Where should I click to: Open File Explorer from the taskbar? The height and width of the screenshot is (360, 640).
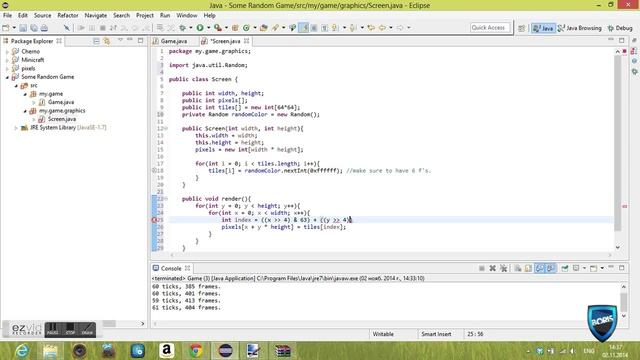tap(50, 351)
